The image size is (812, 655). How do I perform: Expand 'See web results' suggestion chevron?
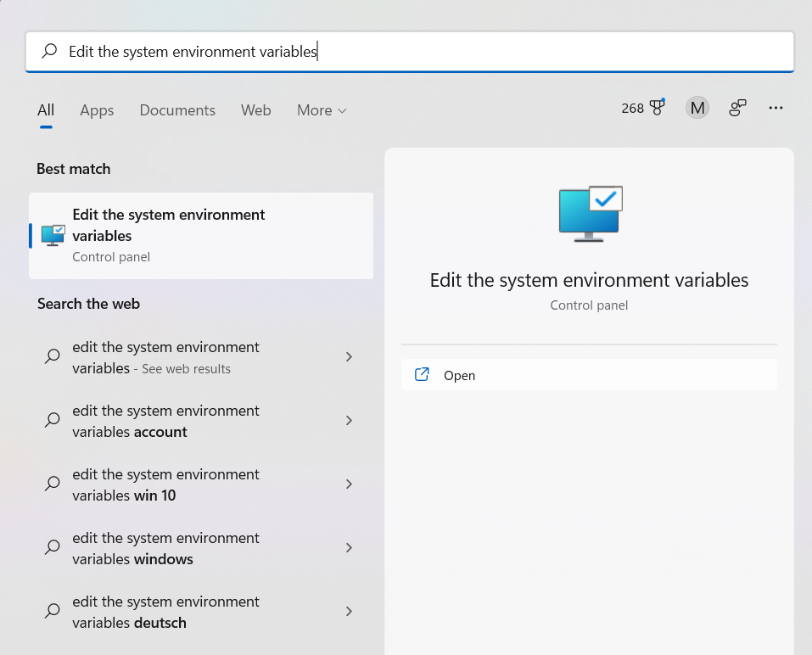[x=349, y=356]
